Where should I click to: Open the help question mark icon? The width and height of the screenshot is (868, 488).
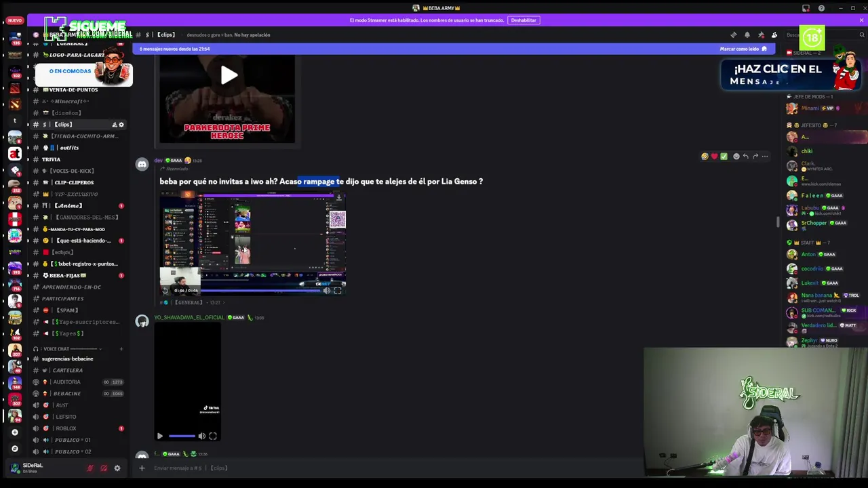click(821, 8)
